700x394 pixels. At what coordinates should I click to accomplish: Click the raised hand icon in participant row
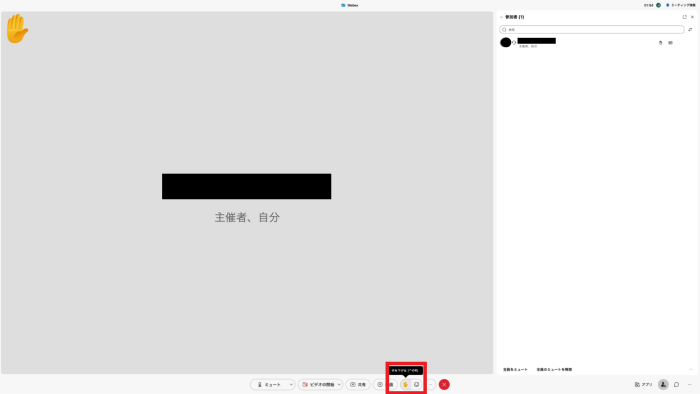coord(660,43)
